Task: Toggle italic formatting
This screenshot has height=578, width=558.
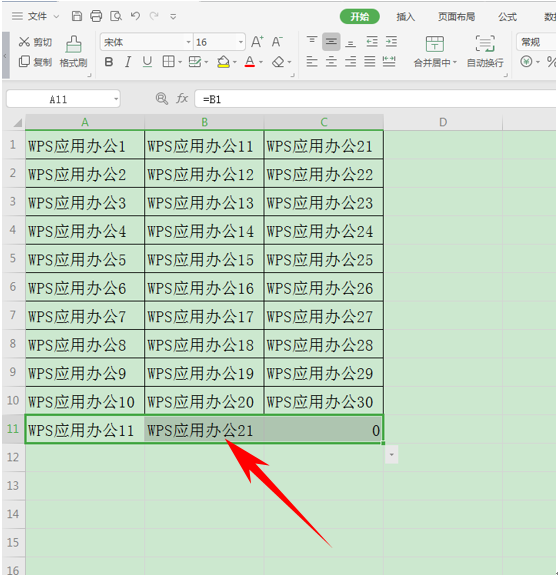Action: (128, 62)
